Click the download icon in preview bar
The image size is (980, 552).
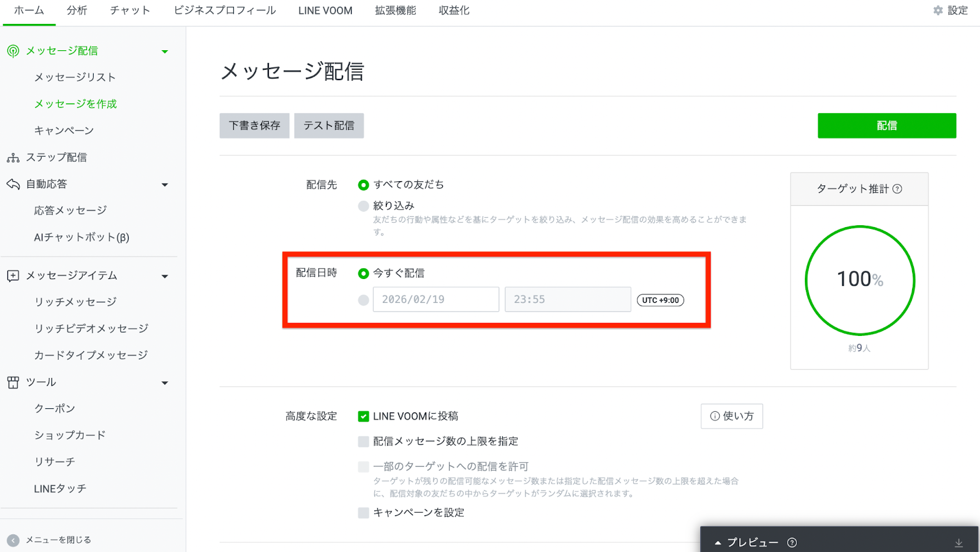tap(959, 543)
